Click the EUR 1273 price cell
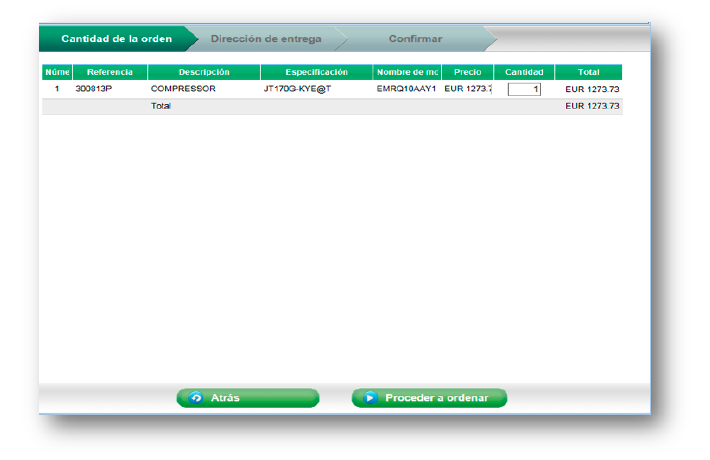Image resolution: width=710 pixels, height=460 pixels. click(x=468, y=89)
